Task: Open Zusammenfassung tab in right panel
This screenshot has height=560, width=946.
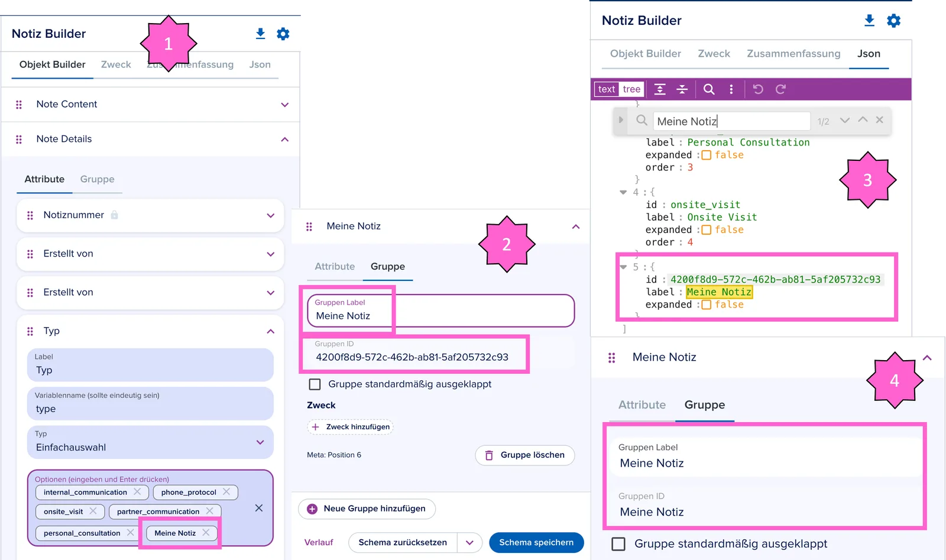Action: [793, 54]
